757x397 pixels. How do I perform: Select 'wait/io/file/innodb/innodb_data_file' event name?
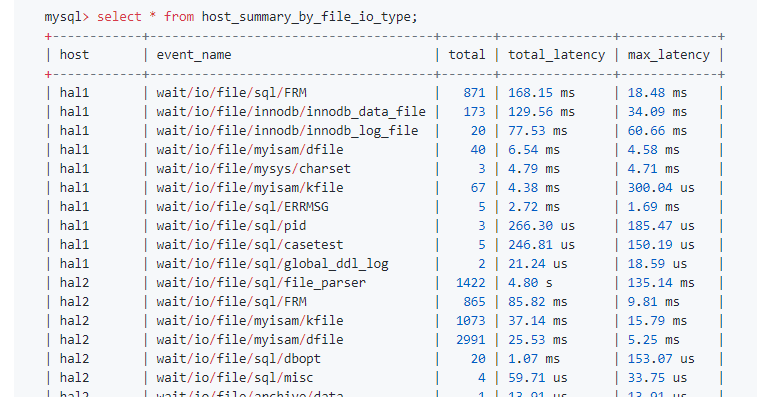(x=291, y=112)
